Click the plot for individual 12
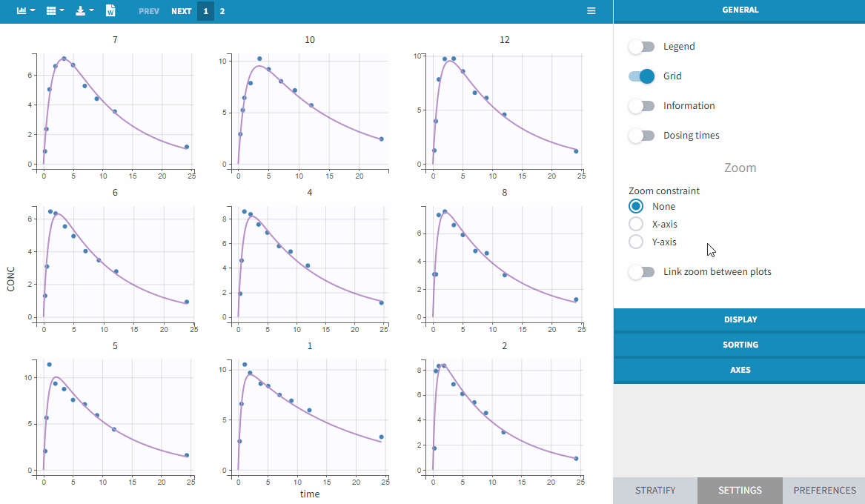 coord(505,111)
